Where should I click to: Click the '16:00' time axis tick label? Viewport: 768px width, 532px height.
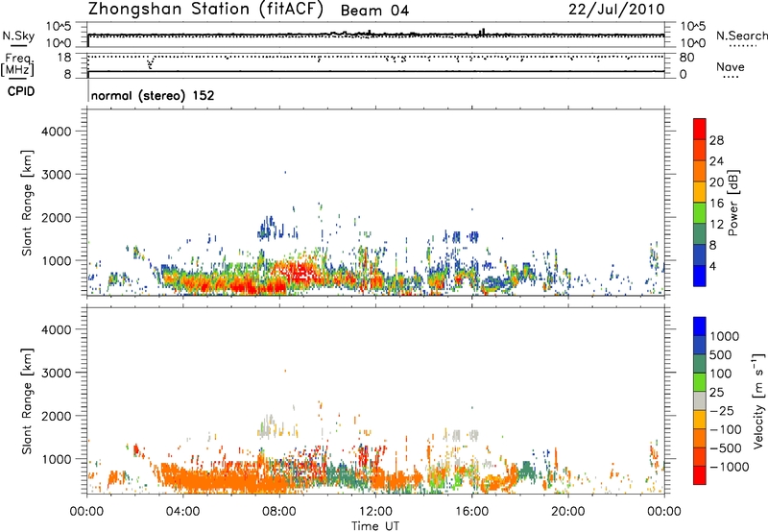pos(471,512)
